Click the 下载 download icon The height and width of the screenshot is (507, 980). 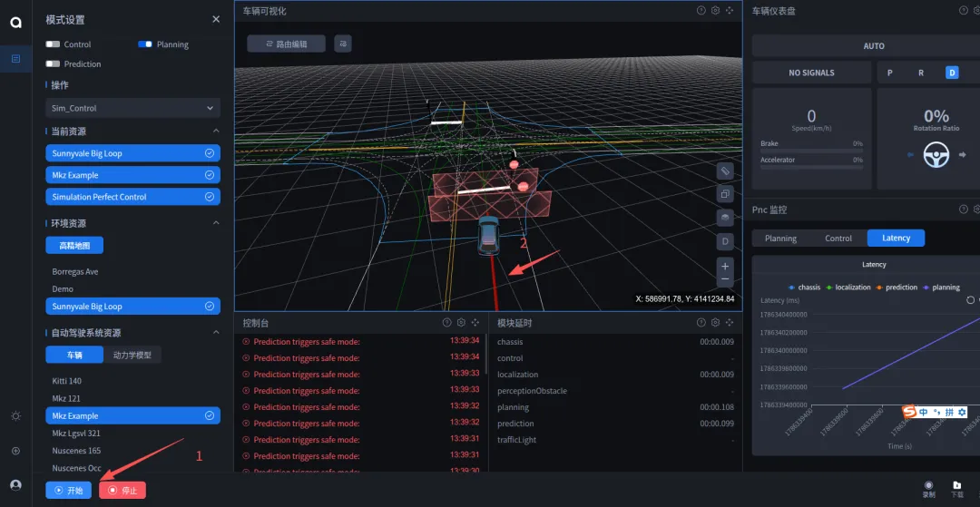pos(957,489)
